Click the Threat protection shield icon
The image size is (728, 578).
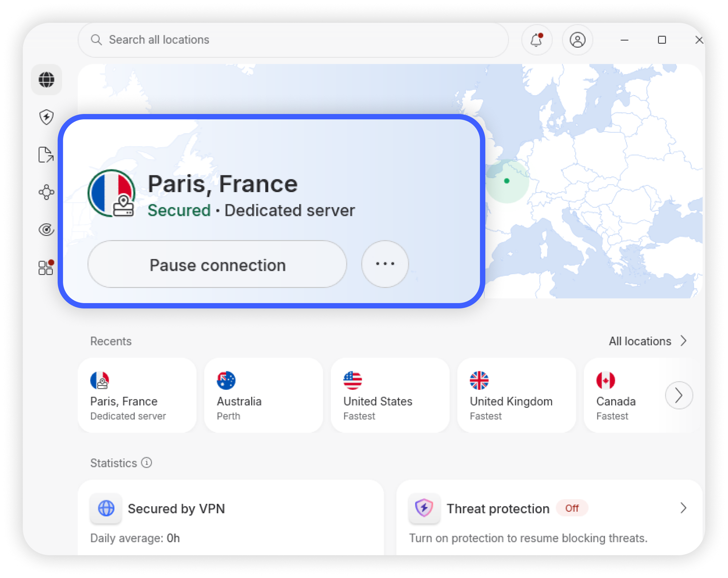424,508
